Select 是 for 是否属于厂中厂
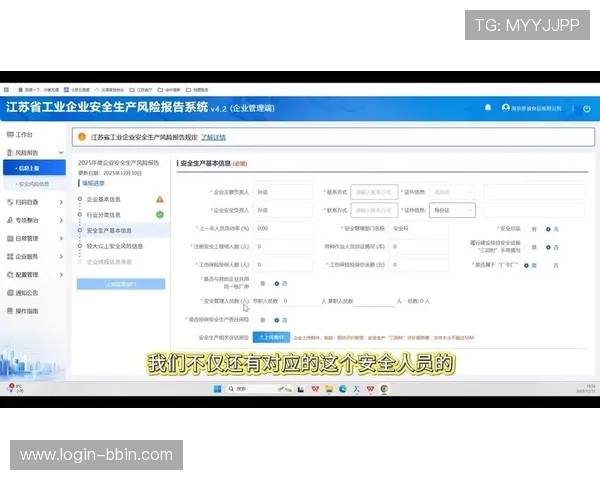 coord(527,265)
